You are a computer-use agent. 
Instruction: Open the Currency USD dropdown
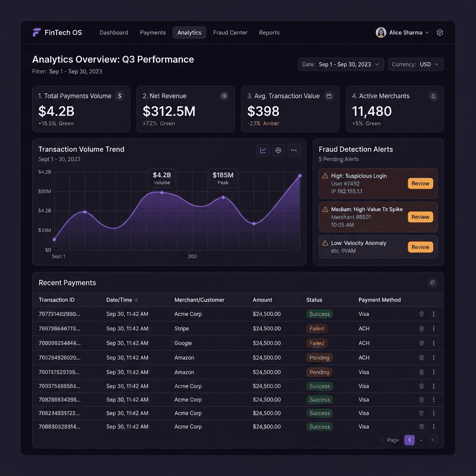click(416, 64)
